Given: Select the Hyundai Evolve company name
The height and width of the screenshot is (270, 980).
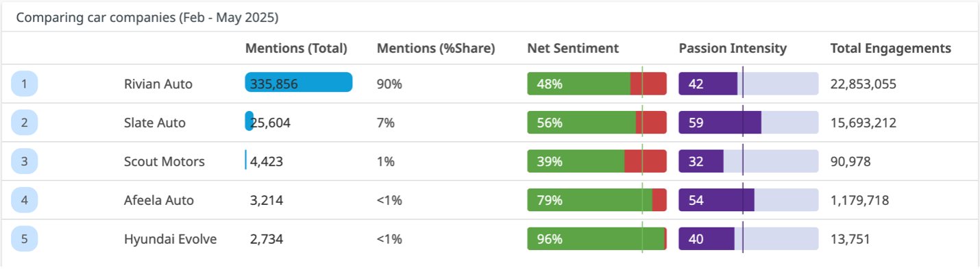Looking at the screenshot, I should point(171,239).
